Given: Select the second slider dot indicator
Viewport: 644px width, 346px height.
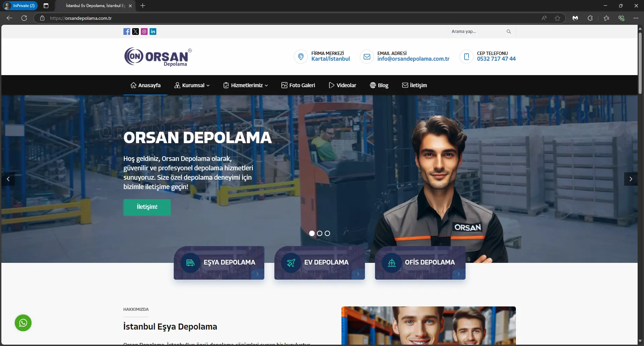Looking at the screenshot, I should pyautogui.click(x=319, y=233).
